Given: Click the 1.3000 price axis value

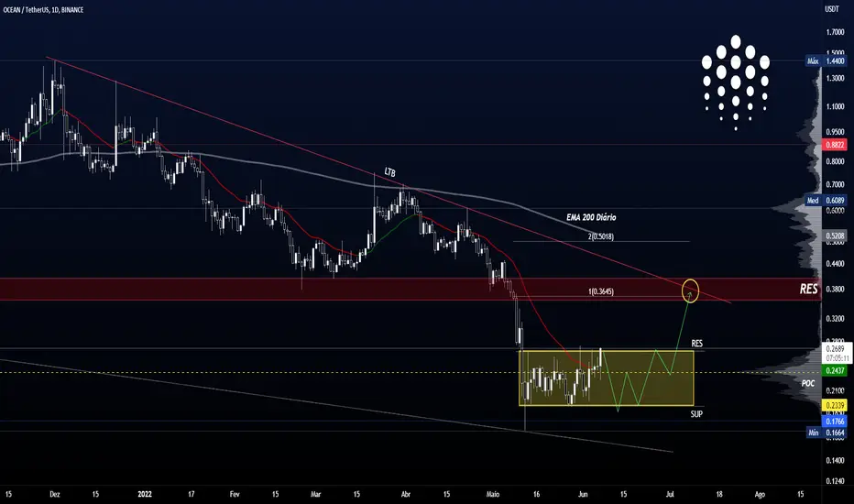Looking at the screenshot, I should tap(835, 79).
